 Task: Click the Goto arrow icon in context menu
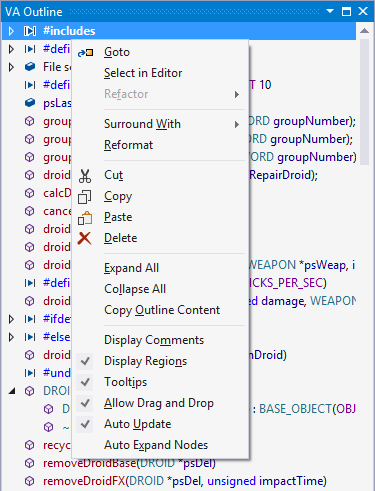pyautogui.click(x=85, y=53)
